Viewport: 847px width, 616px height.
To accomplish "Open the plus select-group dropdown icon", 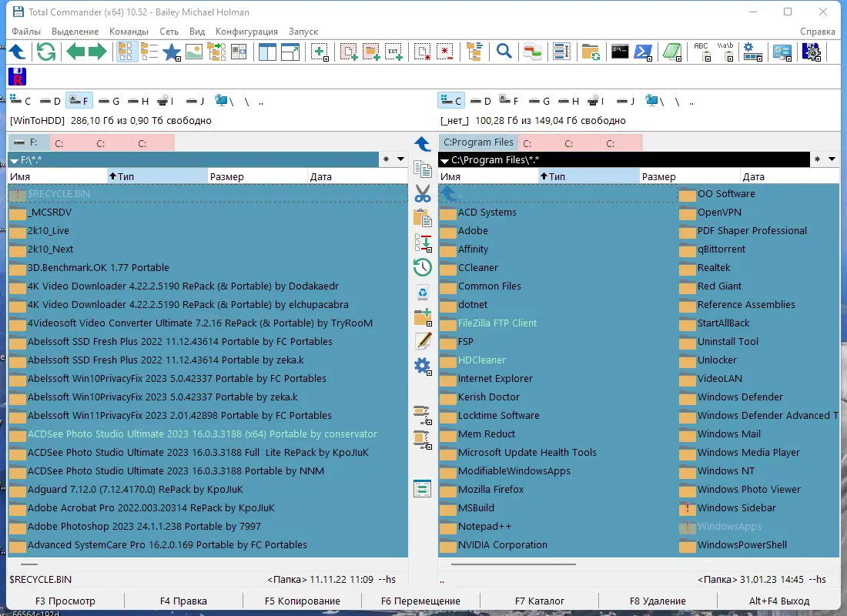I will tap(320, 52).
